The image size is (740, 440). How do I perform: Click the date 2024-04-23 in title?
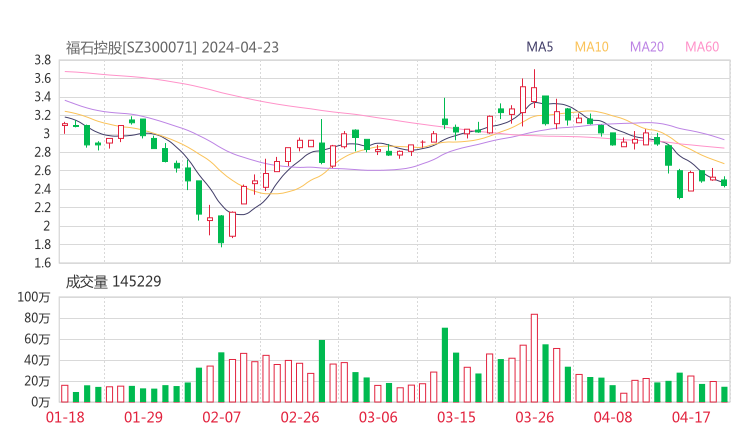tap(240, 48)
